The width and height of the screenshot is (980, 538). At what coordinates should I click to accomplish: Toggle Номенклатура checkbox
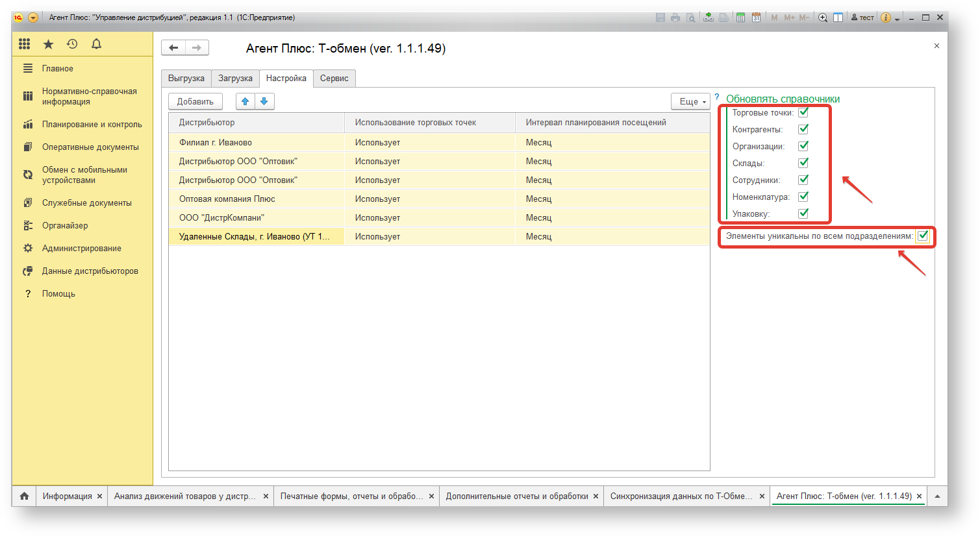pyautogui.click(x=803, y=196)
